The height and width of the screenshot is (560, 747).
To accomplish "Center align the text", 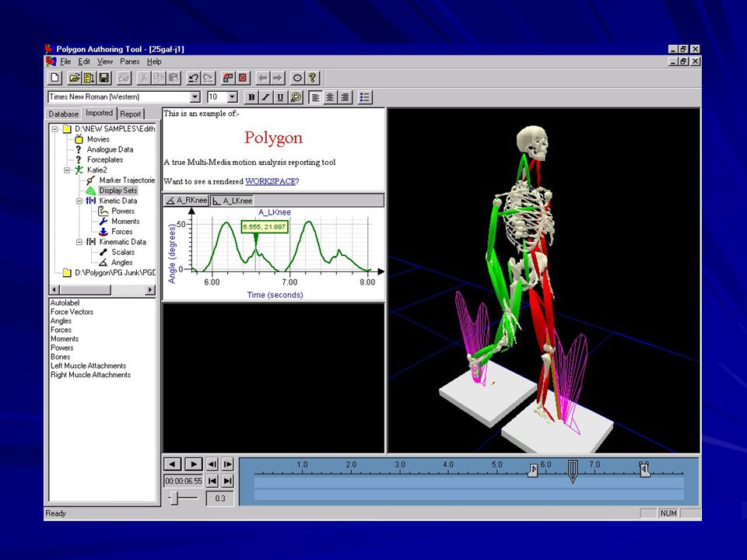I will 330,97.
